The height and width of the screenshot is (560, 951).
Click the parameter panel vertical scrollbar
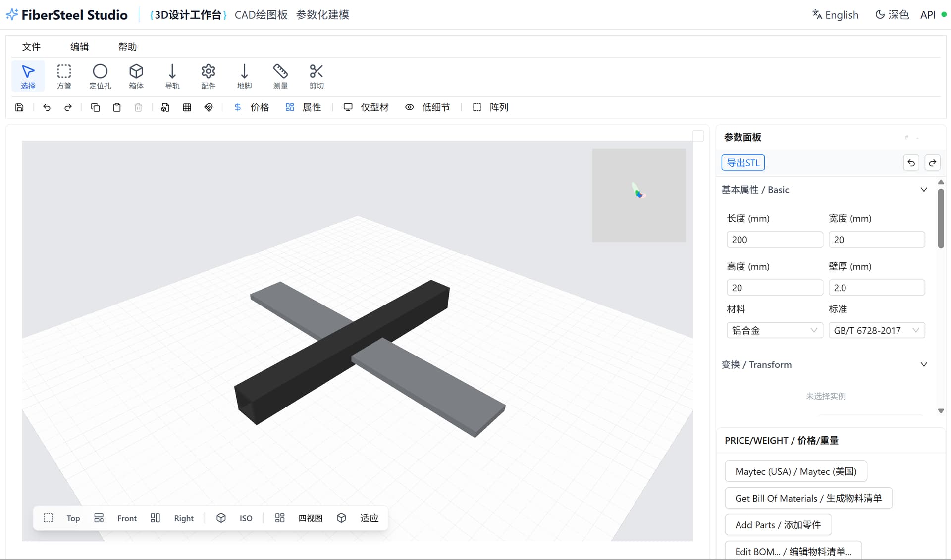point(941,218)
